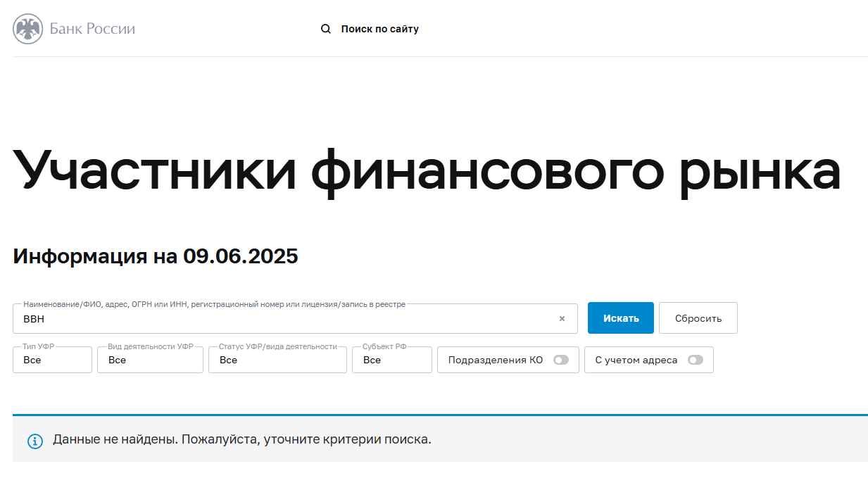Clear the search field with the X icon
Screen dimensions: 868x502
562,318
